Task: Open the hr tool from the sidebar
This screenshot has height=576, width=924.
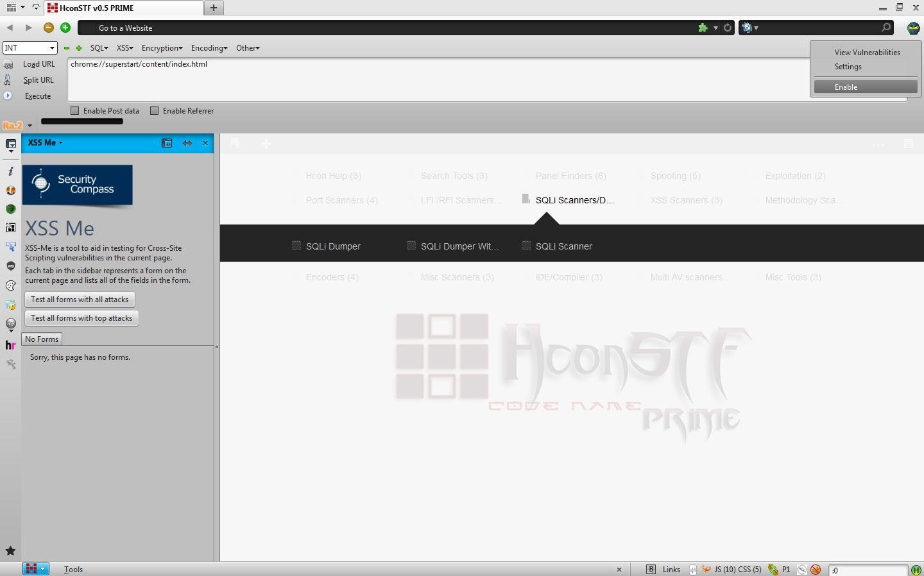Action: click(x=10, y=344)
